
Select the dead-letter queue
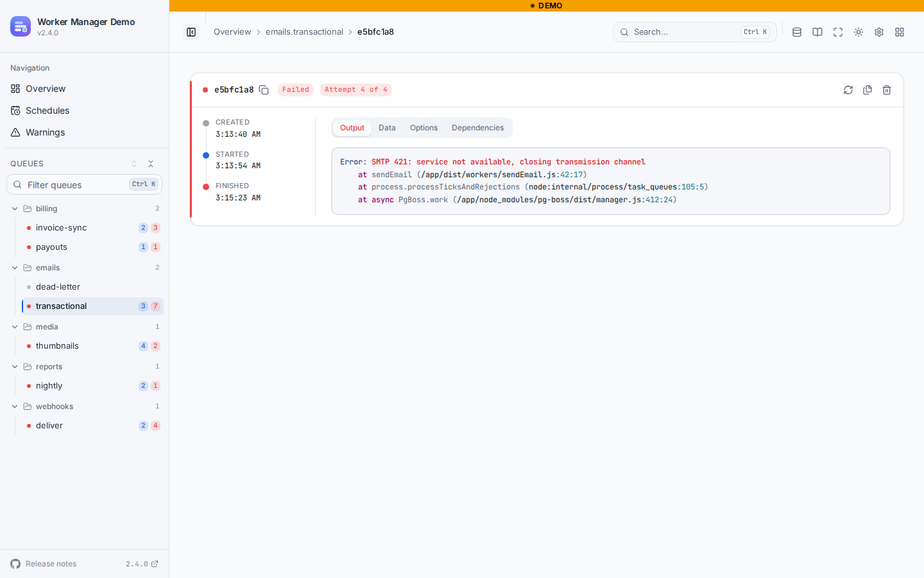92,287
